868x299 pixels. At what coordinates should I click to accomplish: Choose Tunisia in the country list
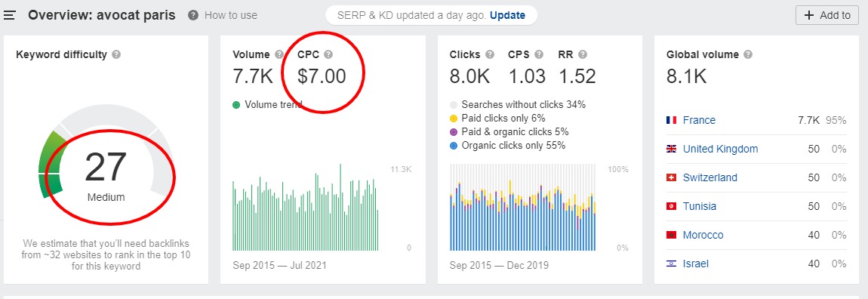click(700, 207)
